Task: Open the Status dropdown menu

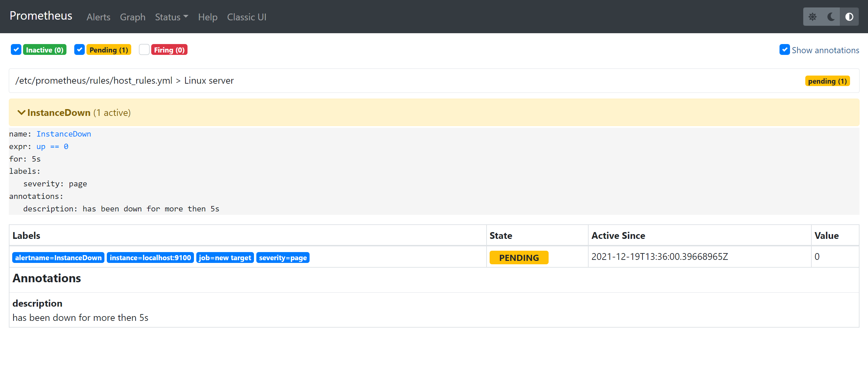Action: [x=171, y=17]
